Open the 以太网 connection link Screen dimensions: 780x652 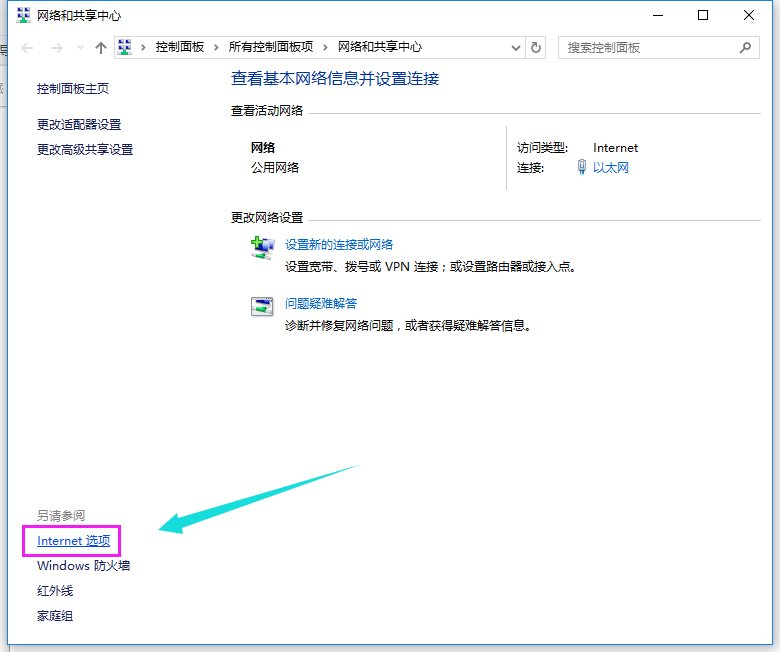tap(610, 168)
